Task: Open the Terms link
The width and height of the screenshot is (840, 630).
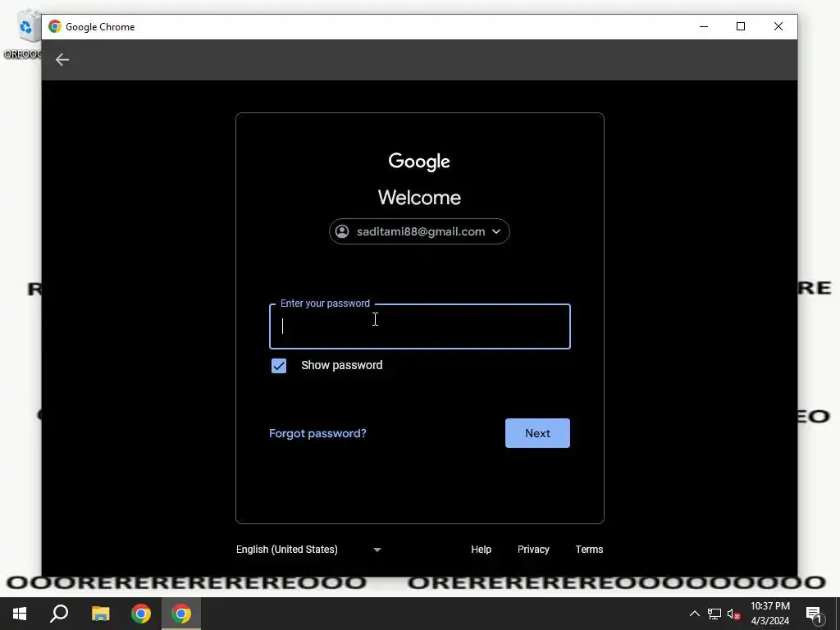Action: point(589,549)
